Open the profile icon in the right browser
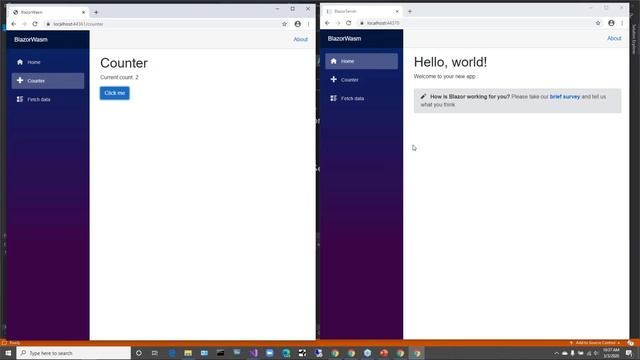 coord(611,23)
